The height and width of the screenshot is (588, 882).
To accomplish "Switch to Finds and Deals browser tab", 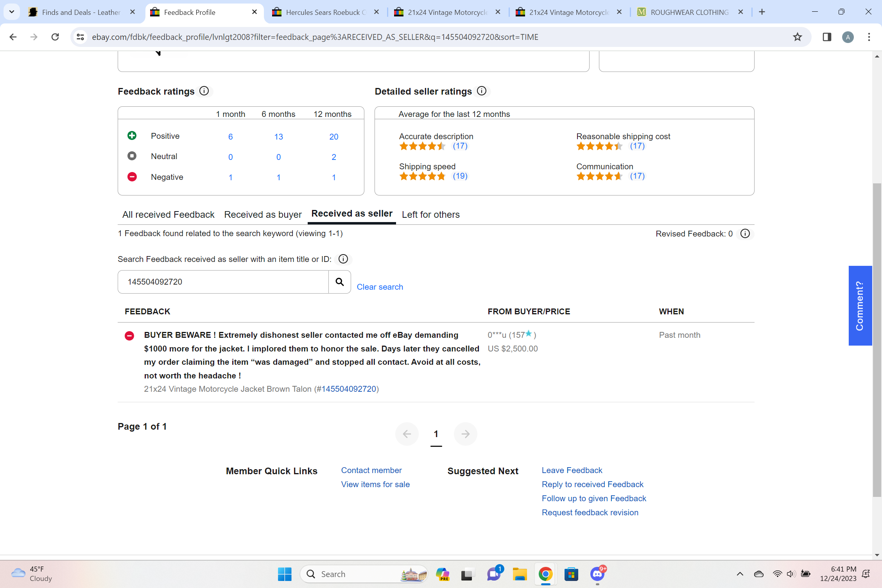I will [81, 12].
